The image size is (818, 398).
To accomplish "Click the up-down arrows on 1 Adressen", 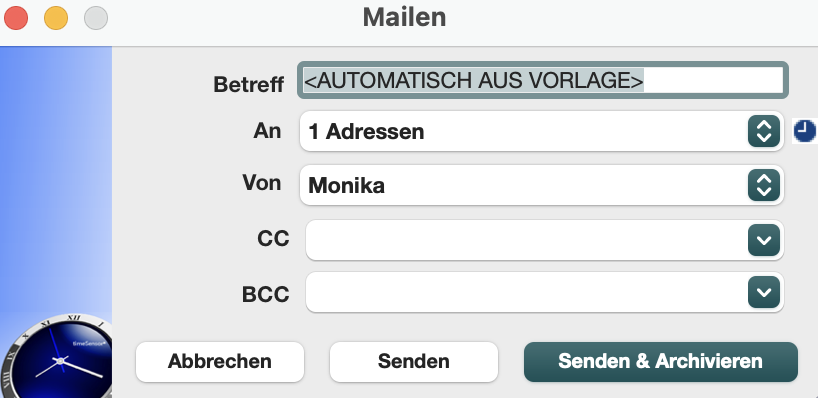I will (x=764, y=131).
